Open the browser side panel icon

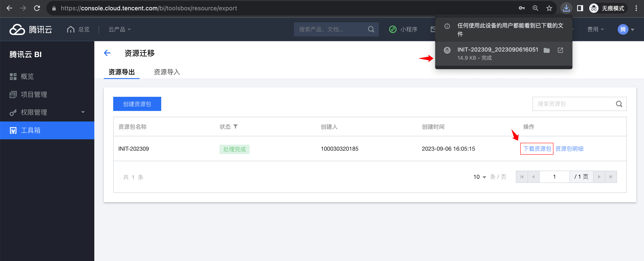(580, 8)
